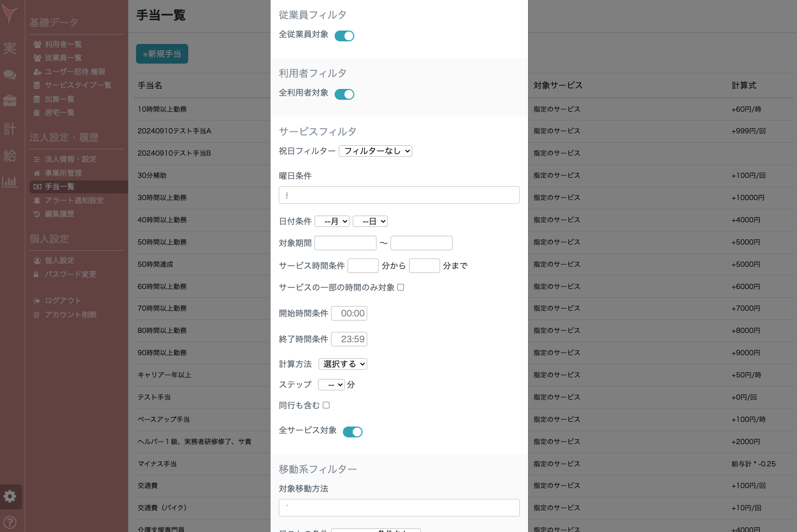View 編集履歴 history
The height and width of the screenshot is (532, 797).
point(60,214)
